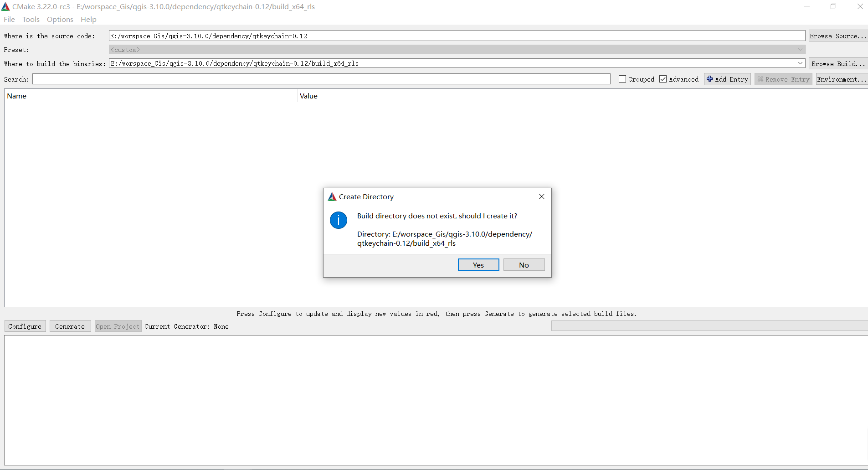
Task: Enable the Grouped checkbox
Action: [622, 79]
